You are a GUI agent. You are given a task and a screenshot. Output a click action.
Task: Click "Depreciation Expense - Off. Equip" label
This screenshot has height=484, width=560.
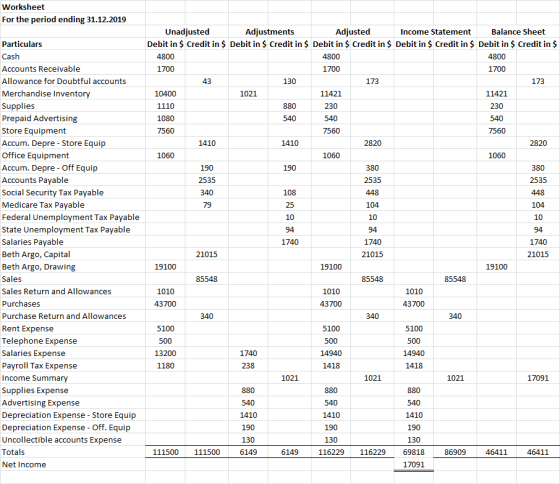(x=66, y=428)
